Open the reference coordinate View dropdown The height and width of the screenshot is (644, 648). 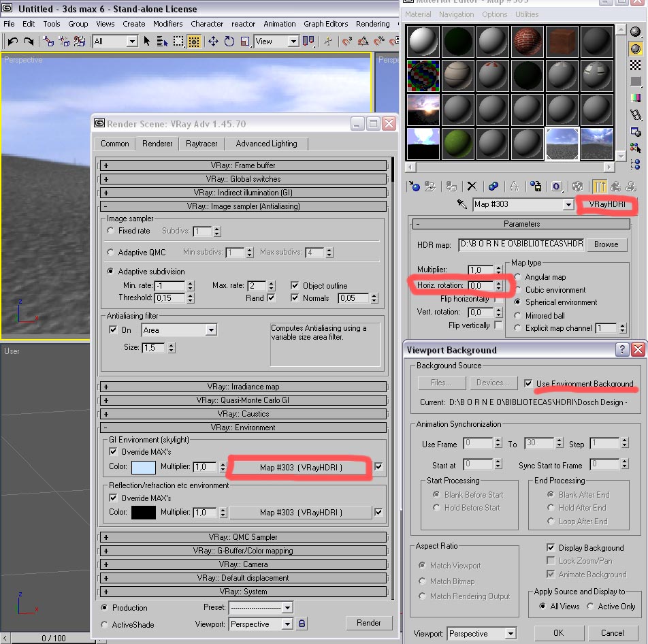pyautogui.click(x=293, y=42)
